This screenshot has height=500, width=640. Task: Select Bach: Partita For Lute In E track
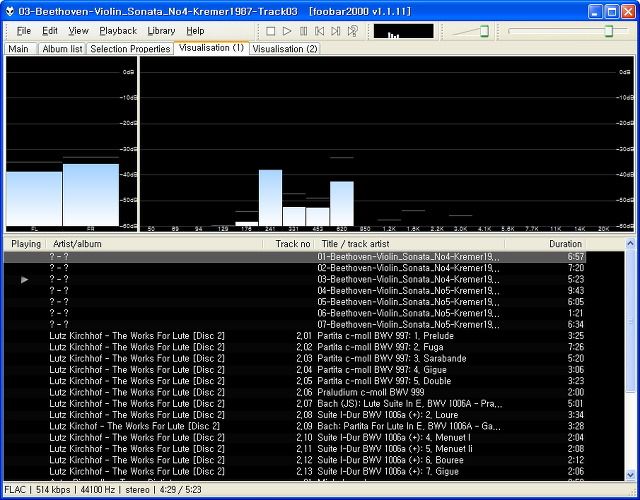[x=295, y=427]
